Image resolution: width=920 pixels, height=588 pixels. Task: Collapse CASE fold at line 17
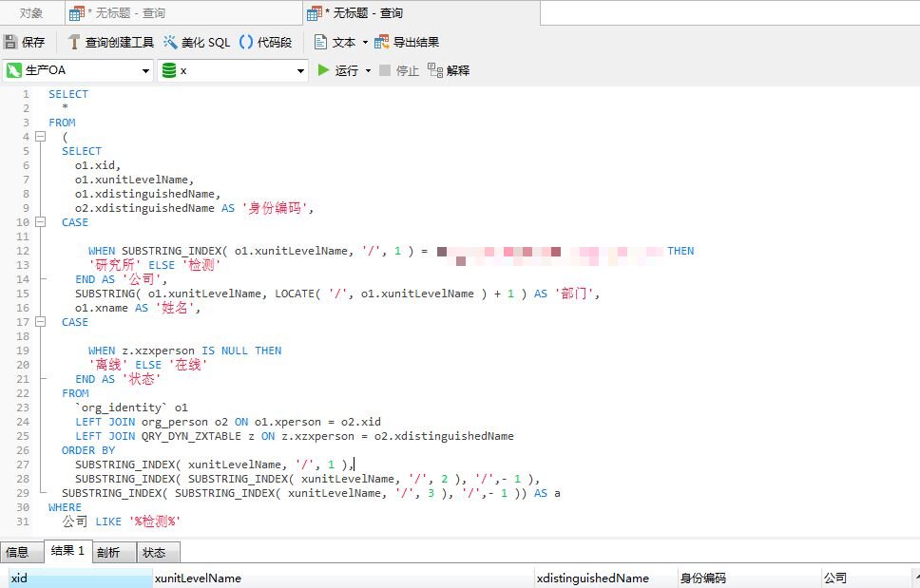41,322
